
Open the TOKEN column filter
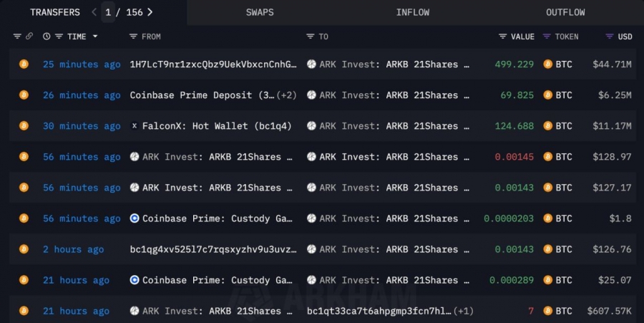tap(547, 37)
